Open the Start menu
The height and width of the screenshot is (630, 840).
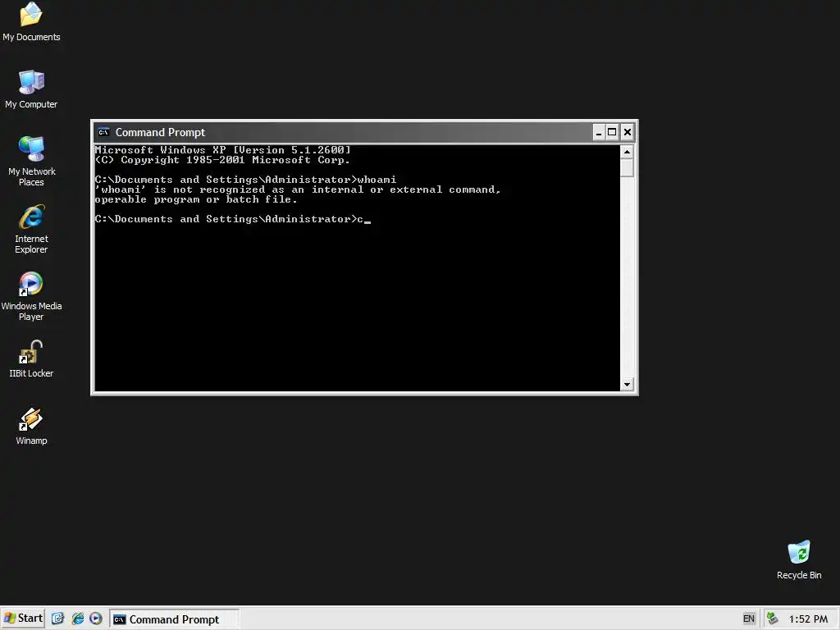[23, 619]
